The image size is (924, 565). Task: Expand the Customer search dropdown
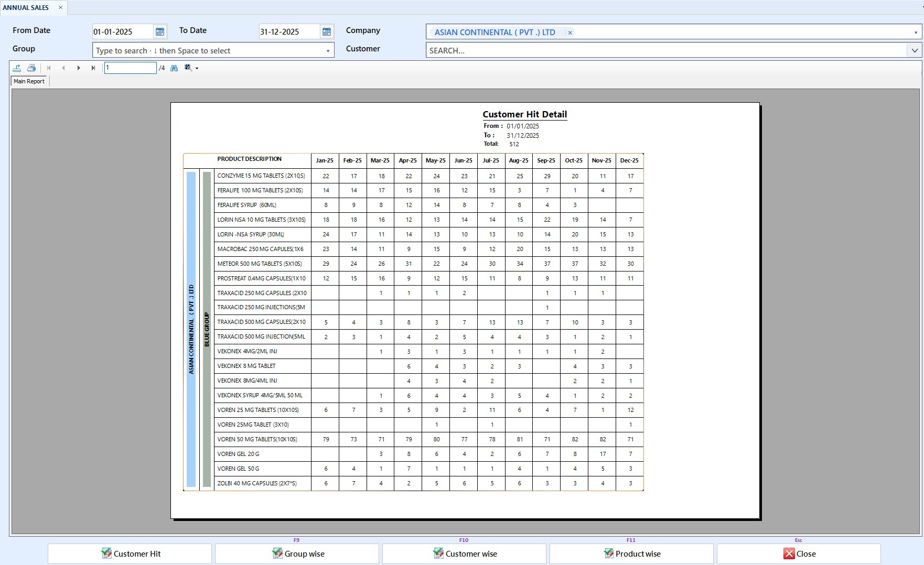click(x=915, y=50)
